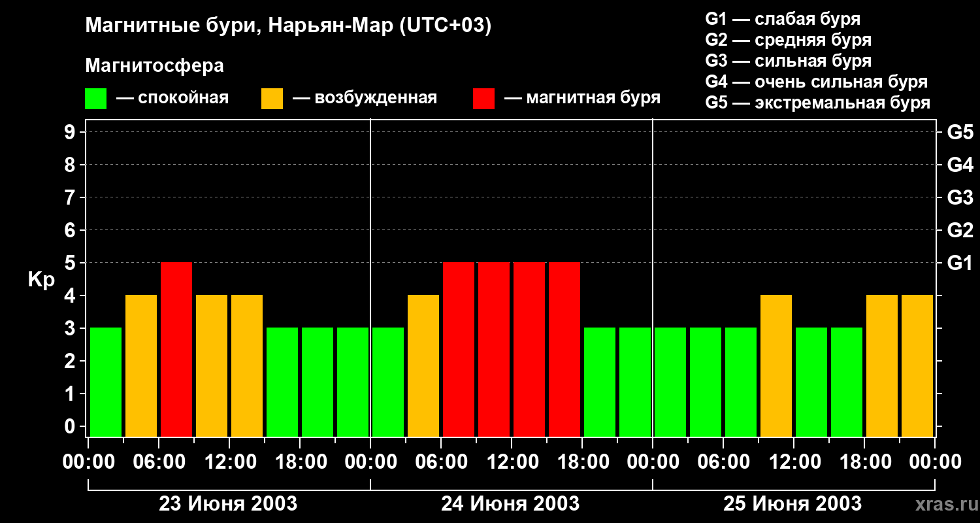Screen dimensions: 980x523
Task: Click the red 24 June 12:00–15:00 bar
Action: 529,349
